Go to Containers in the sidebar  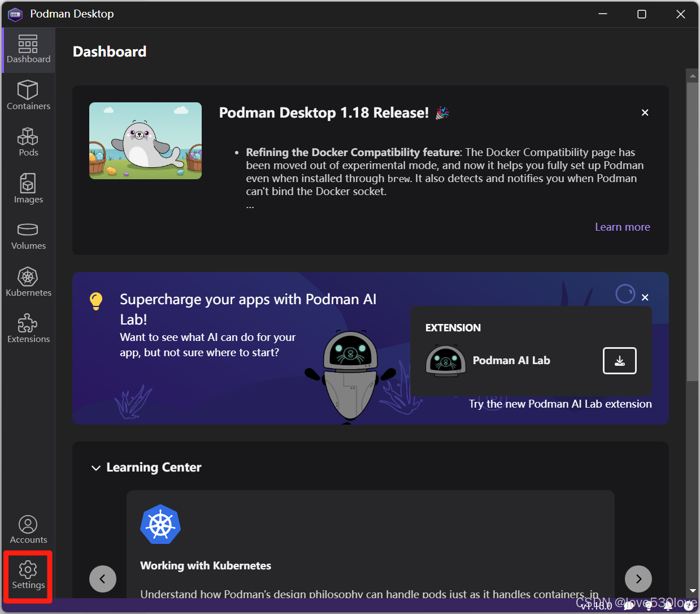(x=28, y=95)
